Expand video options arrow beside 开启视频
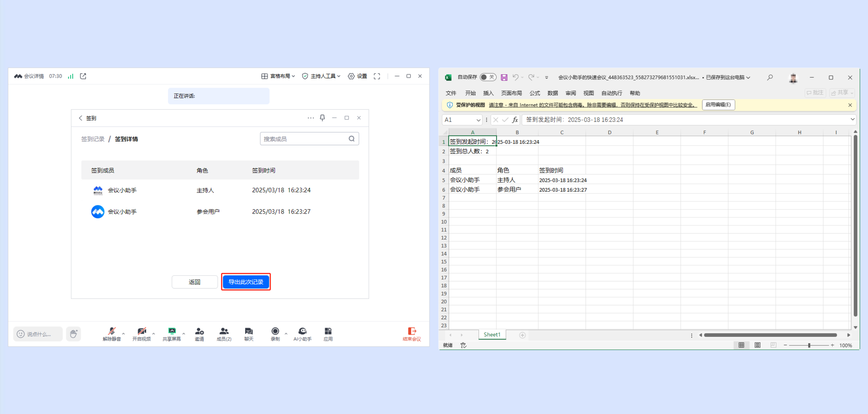 (153, 334)
